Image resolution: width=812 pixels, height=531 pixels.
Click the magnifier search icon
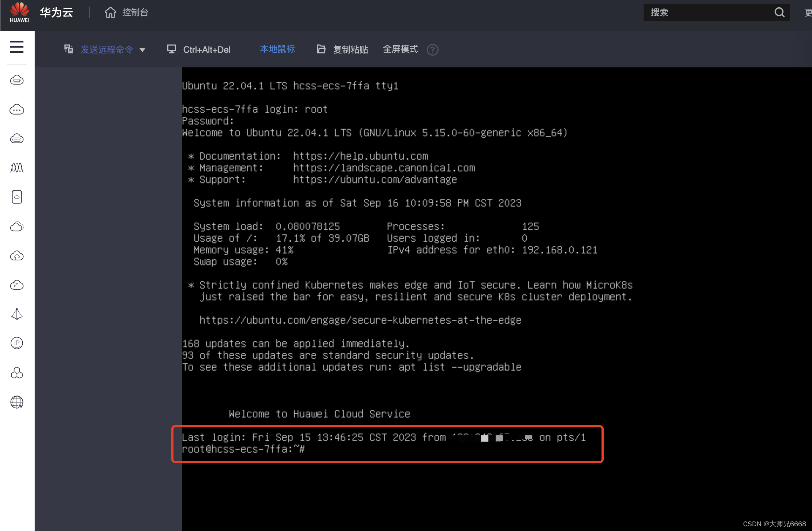tap(779, 12)
